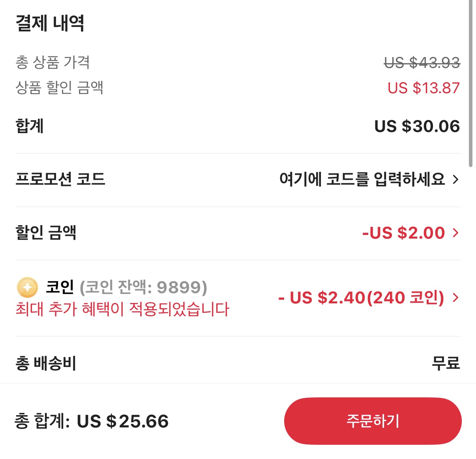
Task: Expand the coin discount chevron arrow
Action: (456, 297)
